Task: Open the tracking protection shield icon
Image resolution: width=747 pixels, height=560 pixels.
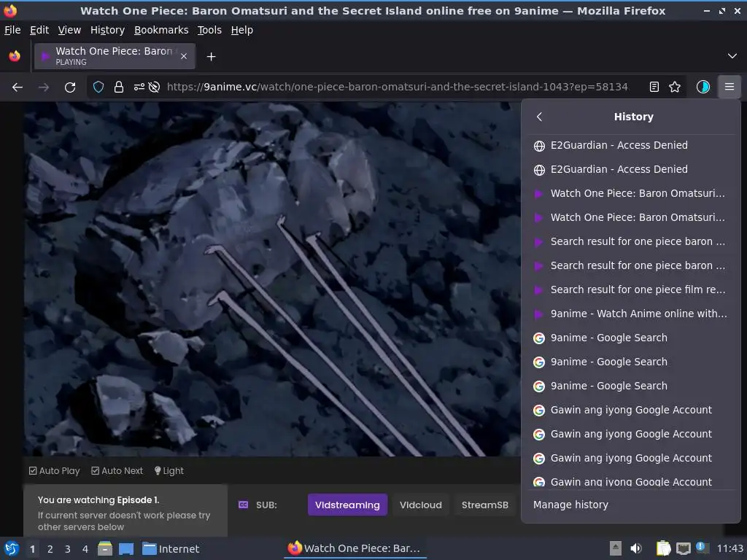Action: (98, 87)
